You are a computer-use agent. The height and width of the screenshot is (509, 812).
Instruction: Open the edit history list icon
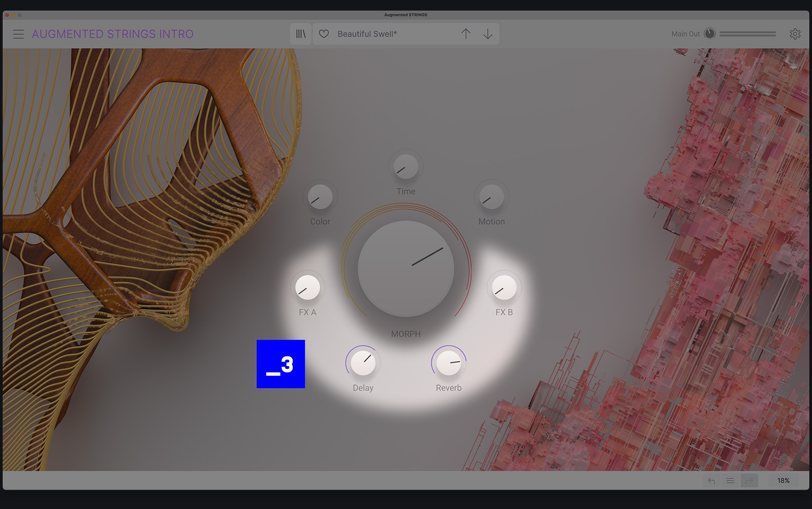click(730, 481)
